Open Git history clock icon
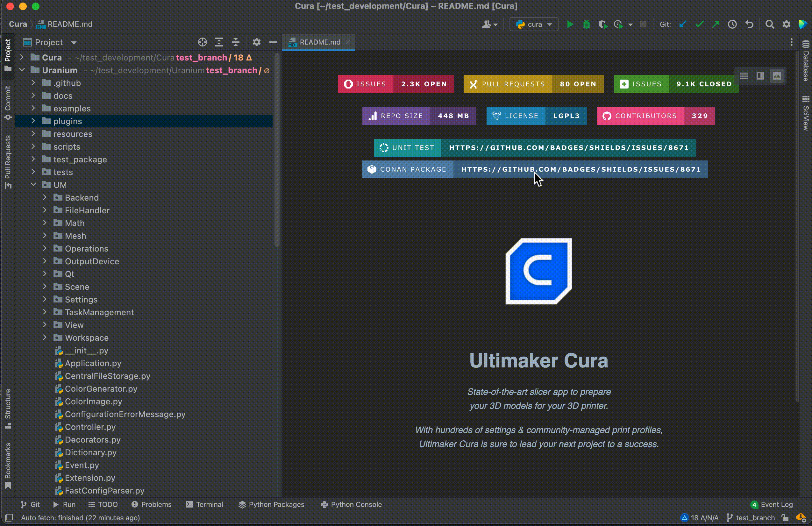The height and width of the screenshot is (526, 812). (x=732, y=24)
